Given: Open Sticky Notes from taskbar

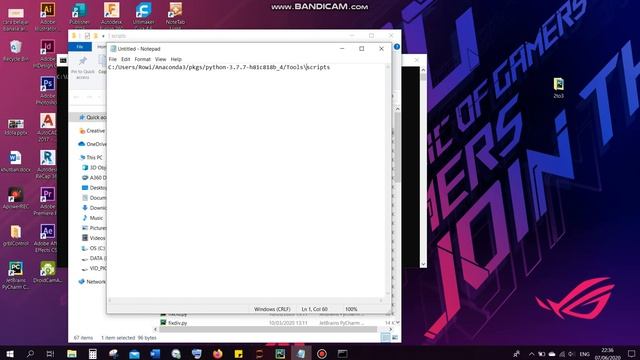Looking at the screenshot, I should (x=238, y=353).
